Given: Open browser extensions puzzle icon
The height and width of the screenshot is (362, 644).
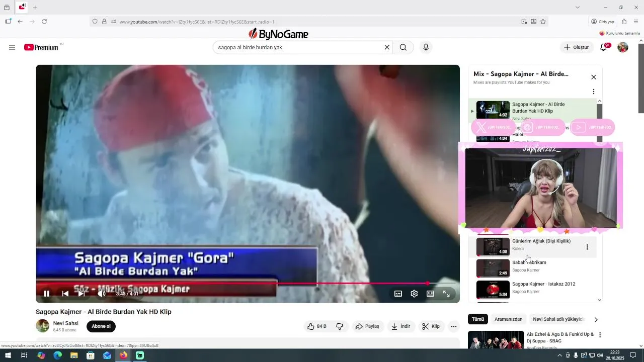Looking at the screenshot, I should tap(624, 22).
